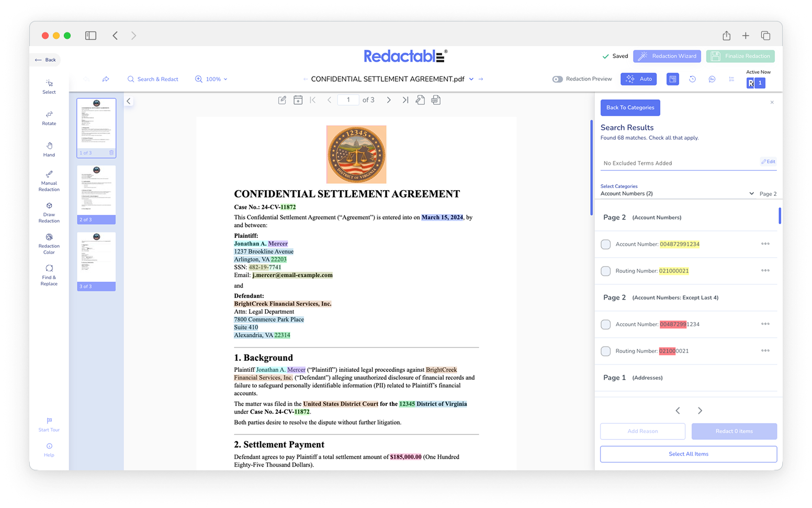The height and width of the screenshot is (508, 812).
Task: Select the page 1 of 3 thumbnail
Action: click(96, 127)
